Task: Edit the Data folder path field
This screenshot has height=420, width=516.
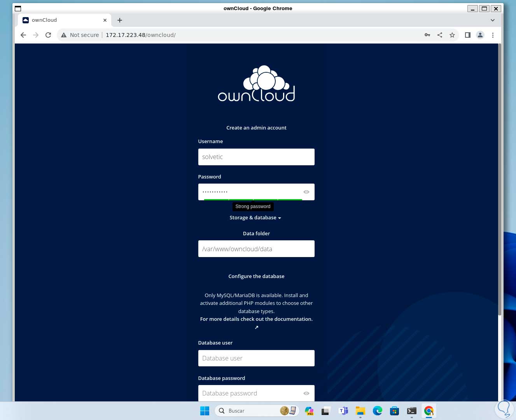Action: point(256,249)
